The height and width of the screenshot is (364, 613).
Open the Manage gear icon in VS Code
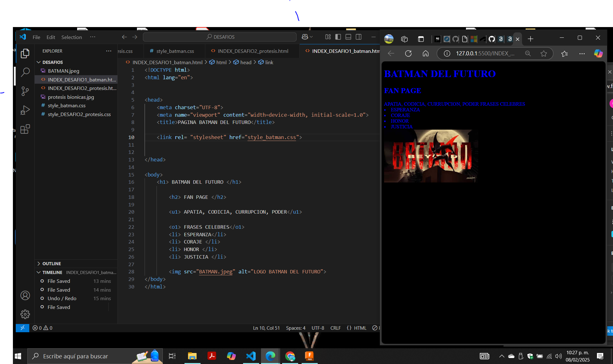25,314
